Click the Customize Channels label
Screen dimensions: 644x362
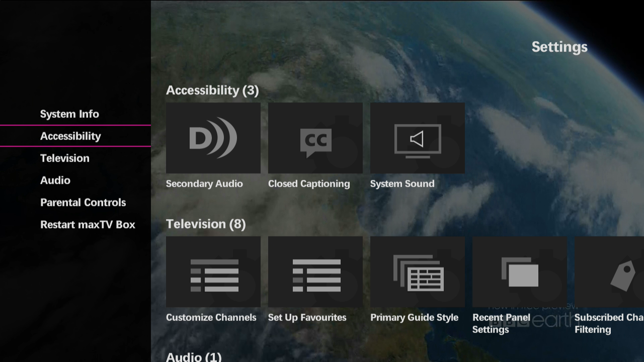211,318
